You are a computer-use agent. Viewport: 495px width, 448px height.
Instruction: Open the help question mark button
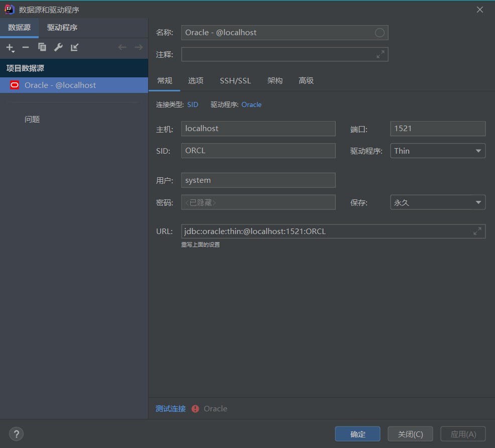[17, 434]
